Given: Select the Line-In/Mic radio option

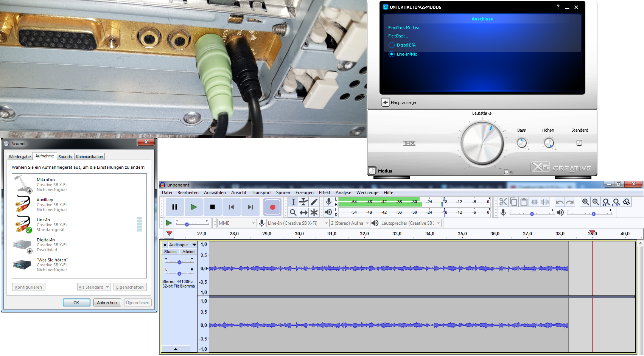Looking at the screenshot, I should coord(392,54).
